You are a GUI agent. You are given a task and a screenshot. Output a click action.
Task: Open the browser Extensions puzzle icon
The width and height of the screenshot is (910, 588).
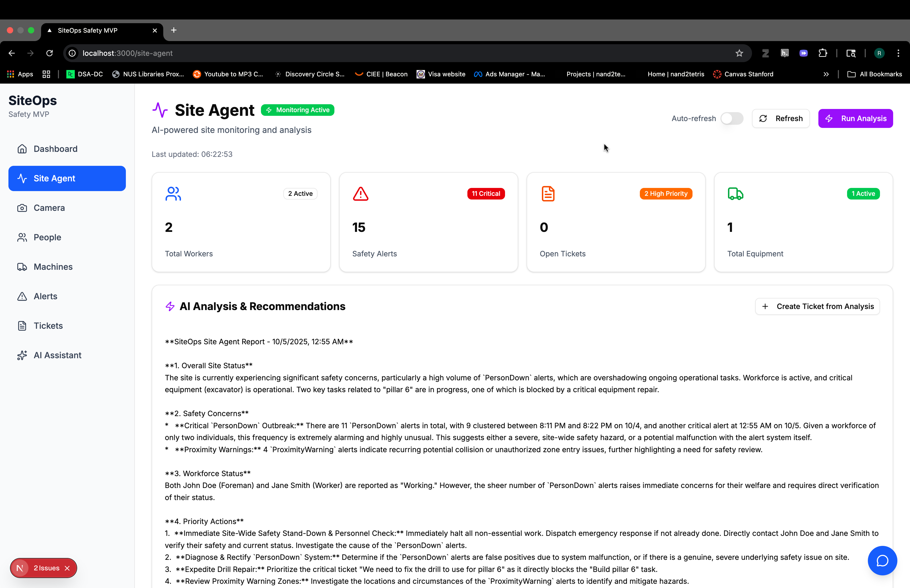(823, 53)
